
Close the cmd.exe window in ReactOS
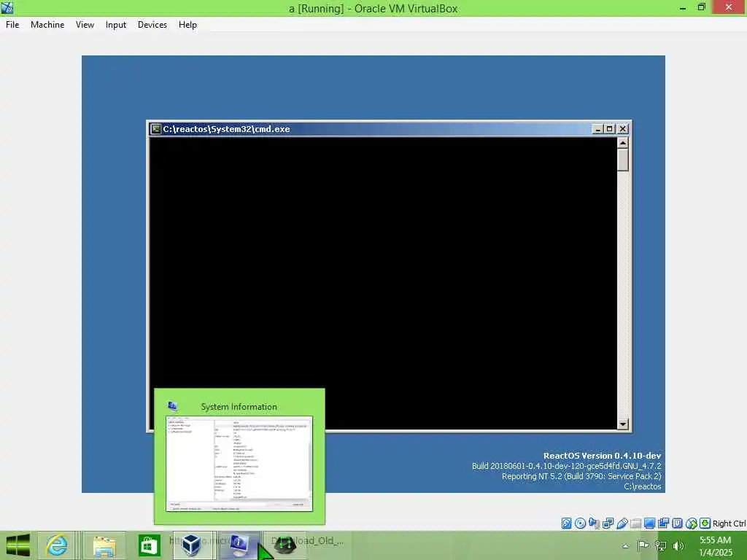click(x=623, y=129)
